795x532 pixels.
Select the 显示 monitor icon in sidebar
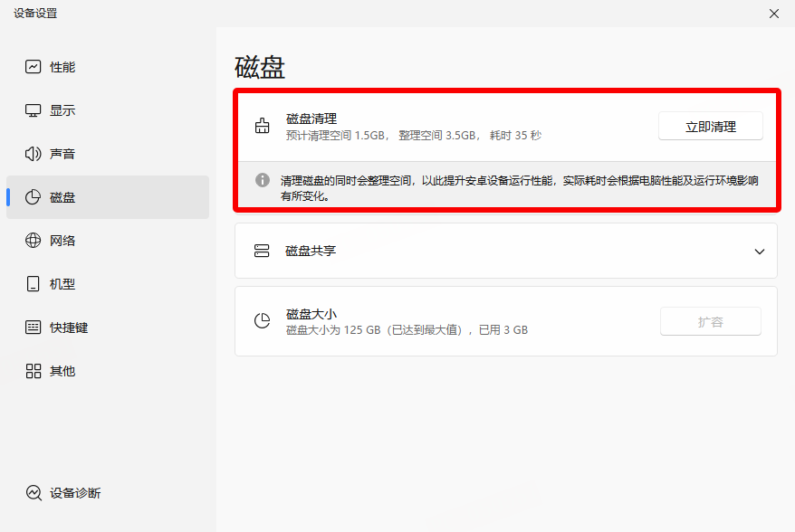click(34, 110)
